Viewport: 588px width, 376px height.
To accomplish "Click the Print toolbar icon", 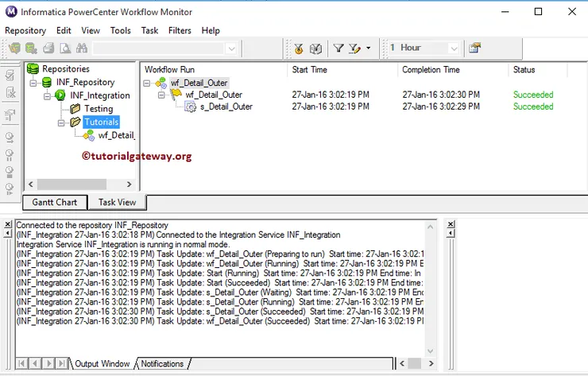I will tap(48, 48).
